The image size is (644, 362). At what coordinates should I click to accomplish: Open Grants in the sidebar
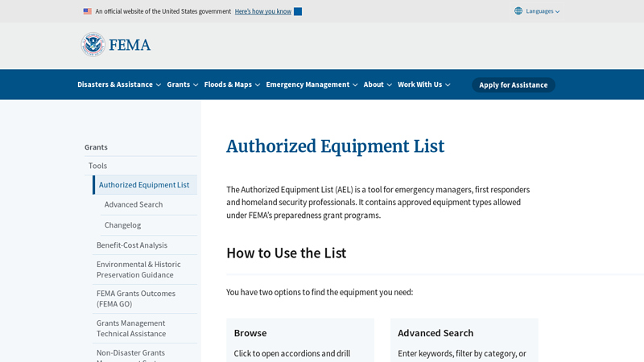pyautogui.click(x=96, y=147)
